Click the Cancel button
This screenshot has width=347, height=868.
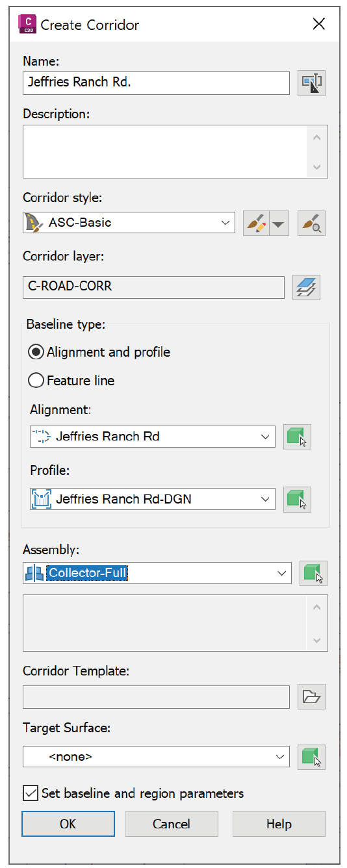point(172,824)
